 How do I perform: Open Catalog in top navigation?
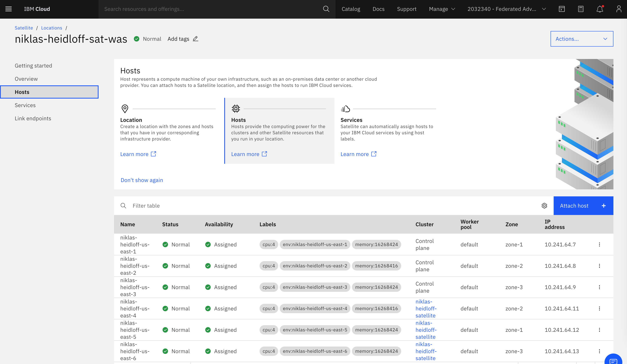pyautogui.click(x=351, y=9)
